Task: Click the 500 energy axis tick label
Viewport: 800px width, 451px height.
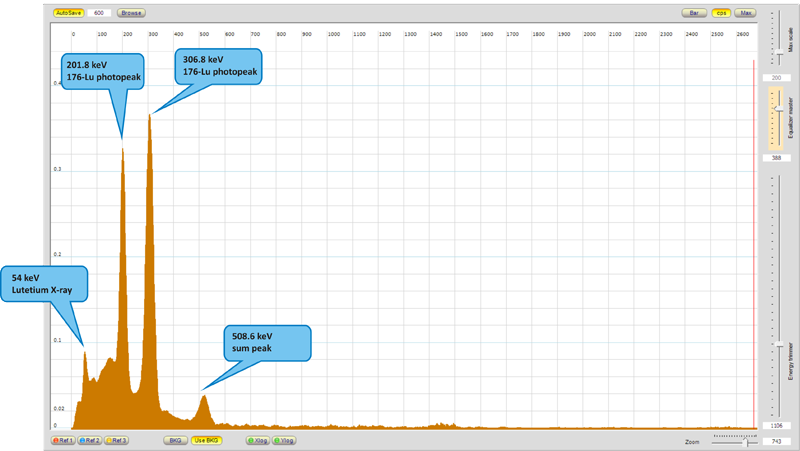Action: 204,34
